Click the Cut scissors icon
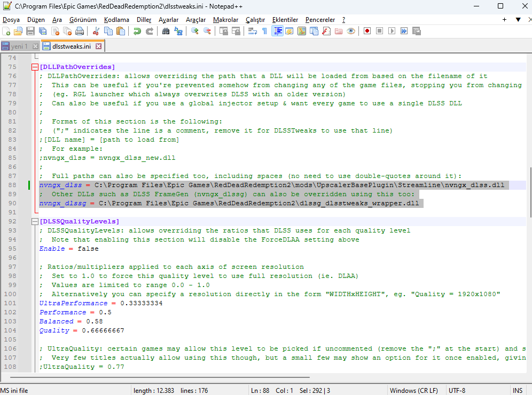The height and width of the screenshot is (395, 532). (x=96, y=31)
